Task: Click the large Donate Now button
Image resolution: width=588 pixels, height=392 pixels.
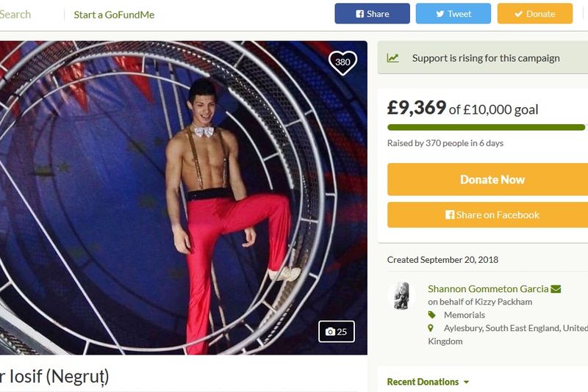Action: point(492,180)
